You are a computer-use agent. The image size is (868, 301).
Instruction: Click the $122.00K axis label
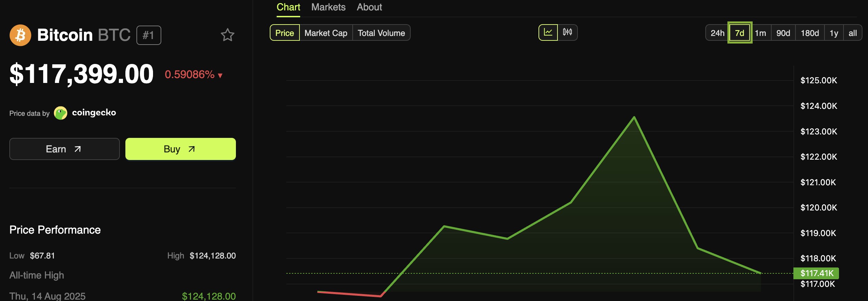click(819, 157)
